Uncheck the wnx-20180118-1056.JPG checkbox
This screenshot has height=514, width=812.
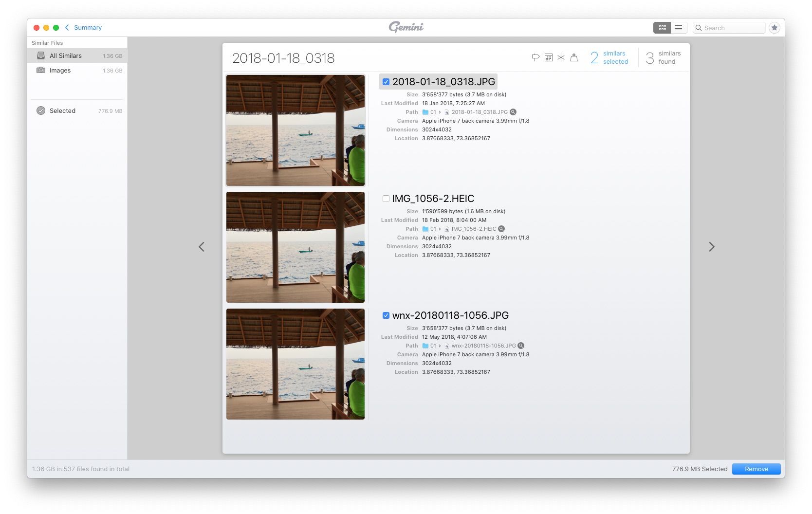pos(386,315)
